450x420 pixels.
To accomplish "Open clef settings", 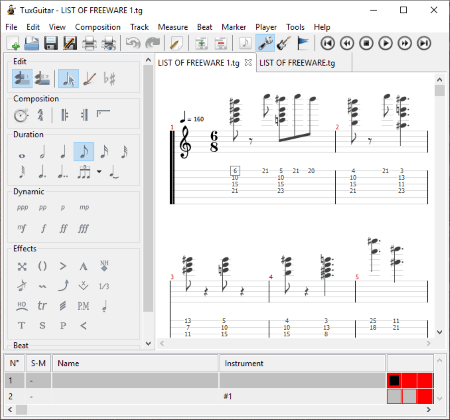I will click(x=40, y=115).
